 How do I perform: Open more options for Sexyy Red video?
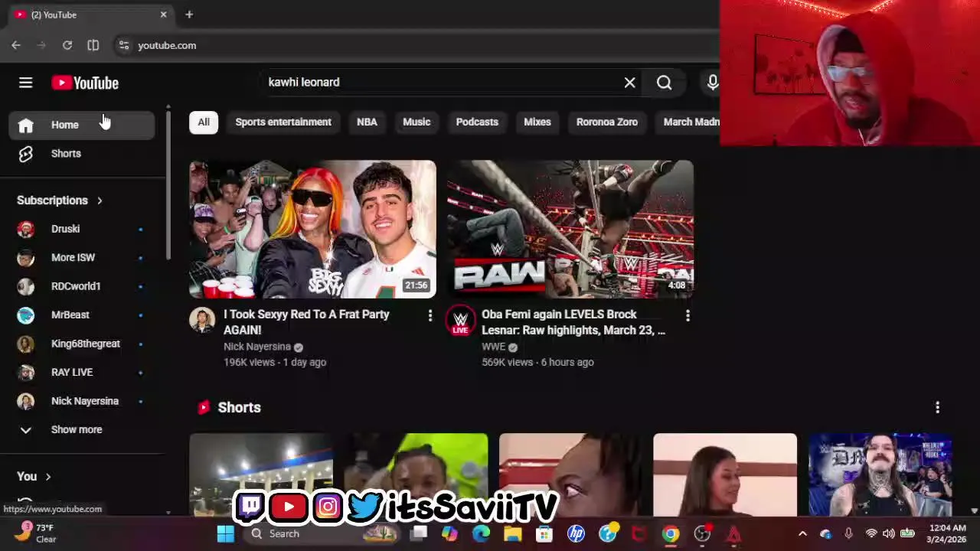tap(430, 315)
